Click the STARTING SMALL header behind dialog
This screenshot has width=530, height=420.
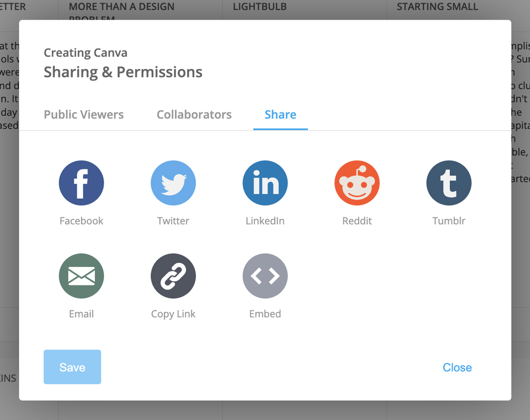pos(437,6)
